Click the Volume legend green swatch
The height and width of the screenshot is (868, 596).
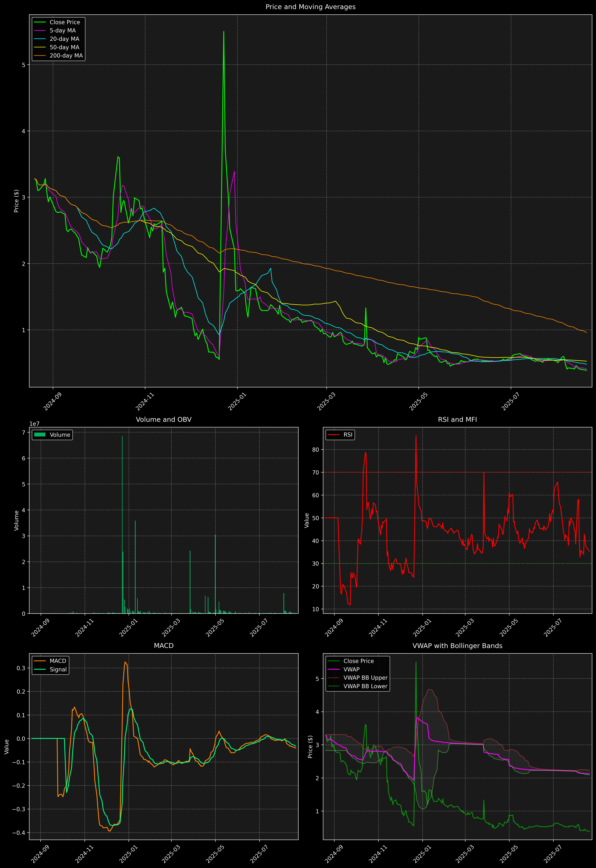40,435
